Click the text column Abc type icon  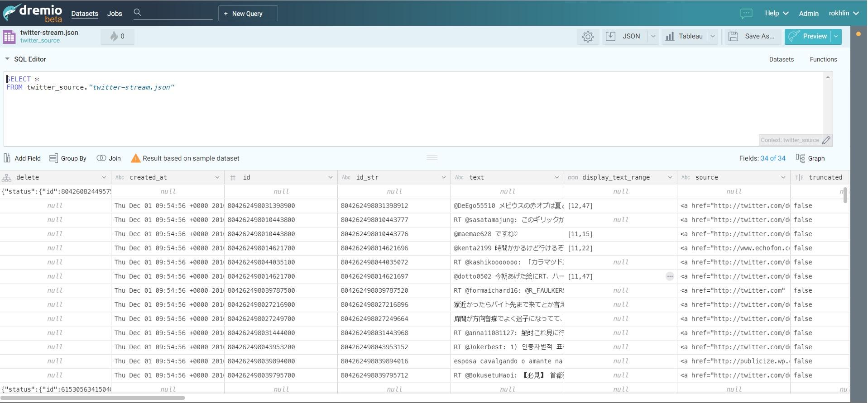[x=459, y=177]
